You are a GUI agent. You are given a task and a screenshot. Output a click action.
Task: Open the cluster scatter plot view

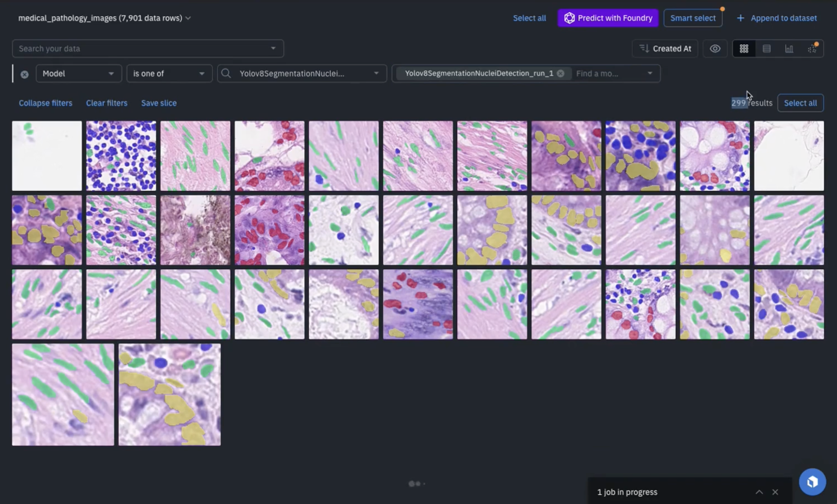[x=812, y=49]
